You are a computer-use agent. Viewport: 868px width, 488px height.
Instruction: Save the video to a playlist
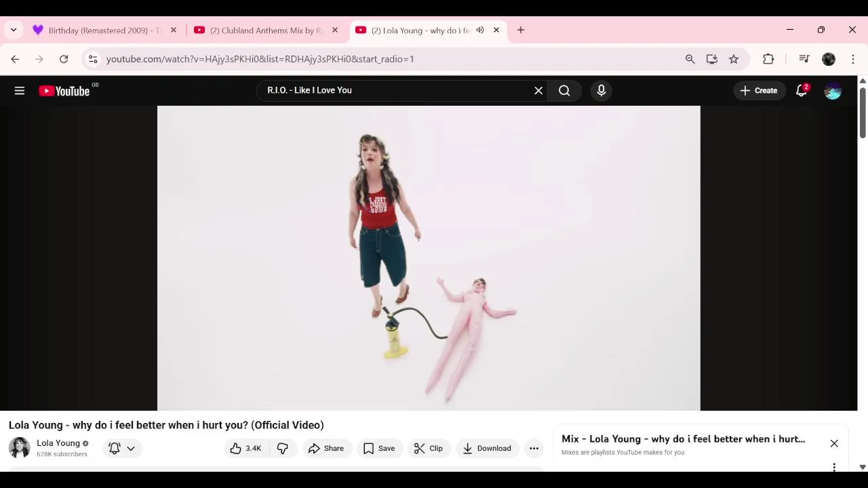click(x=379, y=449)
